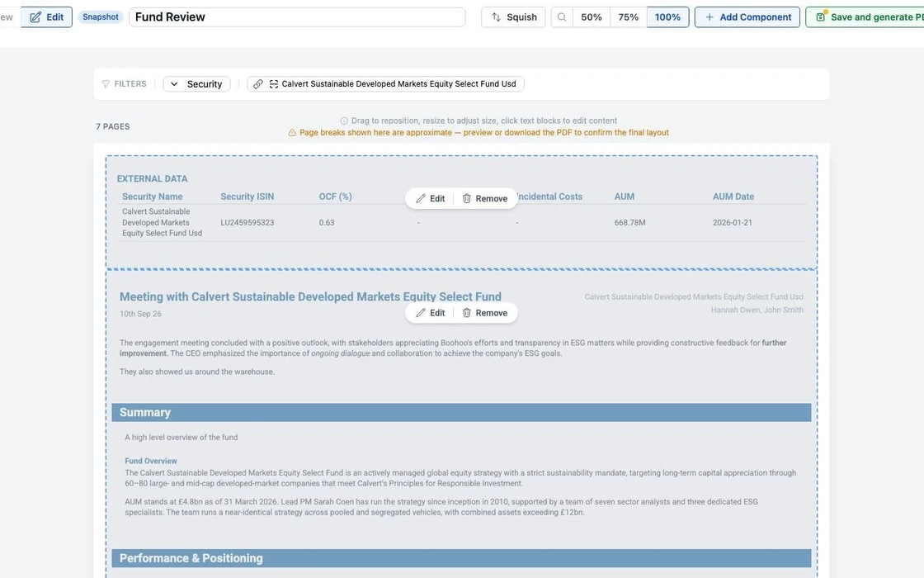Click pencil icon in Meeting block Edit

(x=420, y=313)
